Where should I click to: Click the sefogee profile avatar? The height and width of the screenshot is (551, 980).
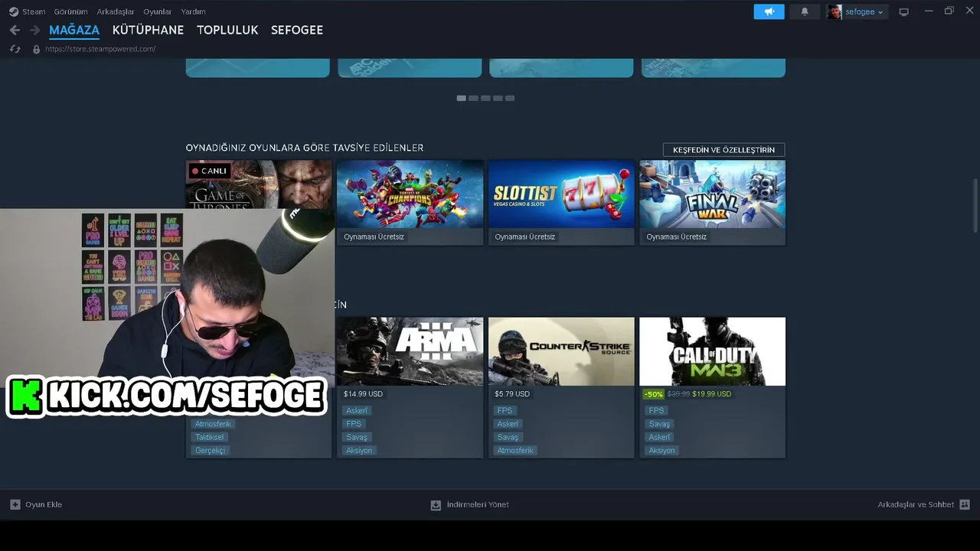tap(835, 11)
